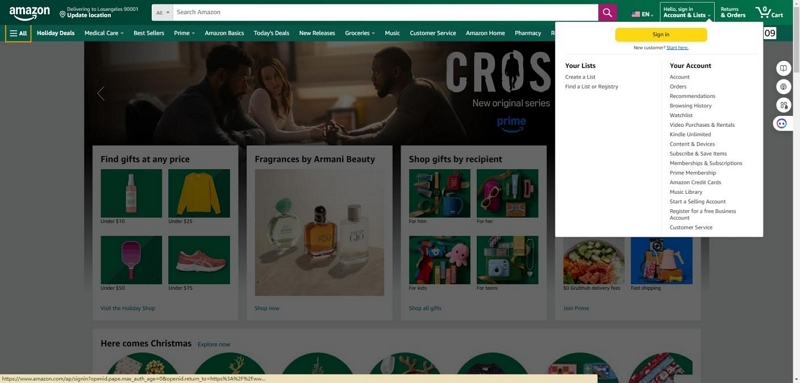Click Create a List

[x=580, y=77]
